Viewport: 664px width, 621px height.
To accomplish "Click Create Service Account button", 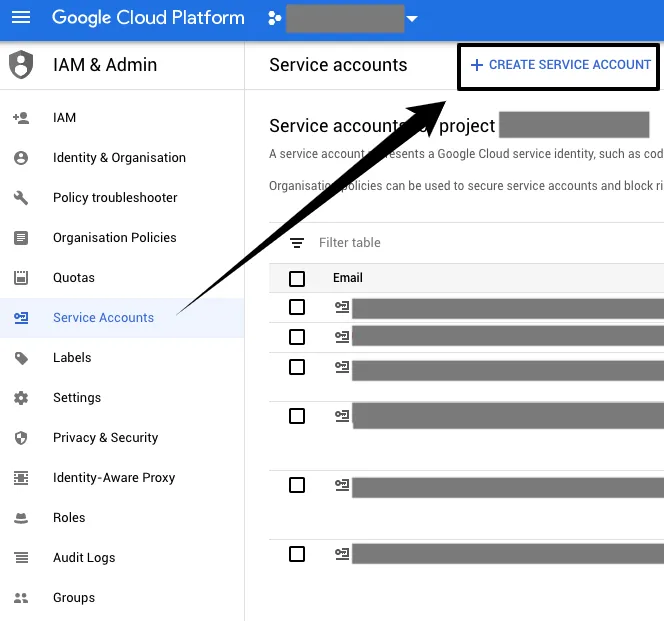I will click(560, 65).
